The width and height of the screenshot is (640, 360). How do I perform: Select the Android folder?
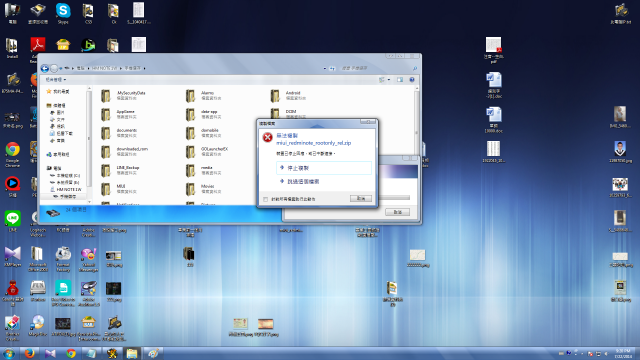point(289,96)
